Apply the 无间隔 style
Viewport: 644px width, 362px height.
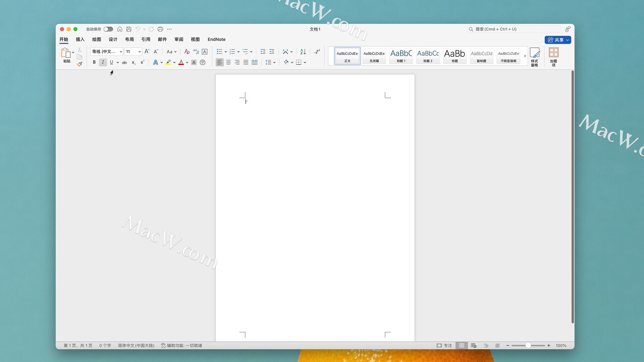tap(374, 56)
